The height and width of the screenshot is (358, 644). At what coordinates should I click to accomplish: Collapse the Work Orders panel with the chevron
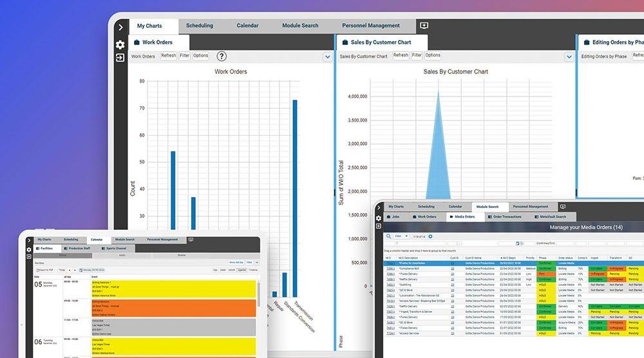[327, 57]
